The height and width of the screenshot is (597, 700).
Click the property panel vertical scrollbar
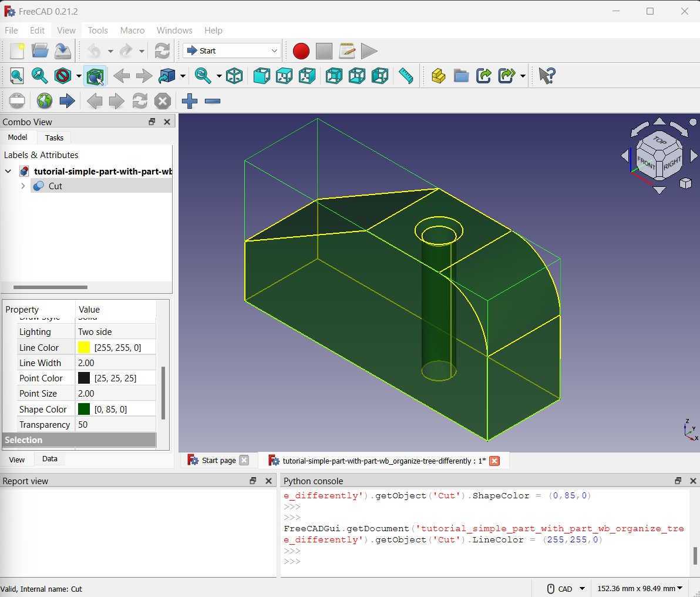point(163,393)
